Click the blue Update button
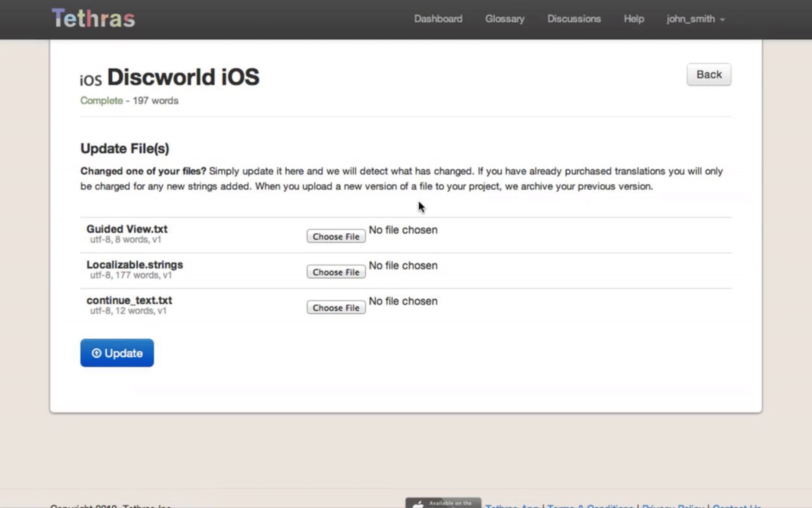812x508 pixels. click(x=117, y=353)
